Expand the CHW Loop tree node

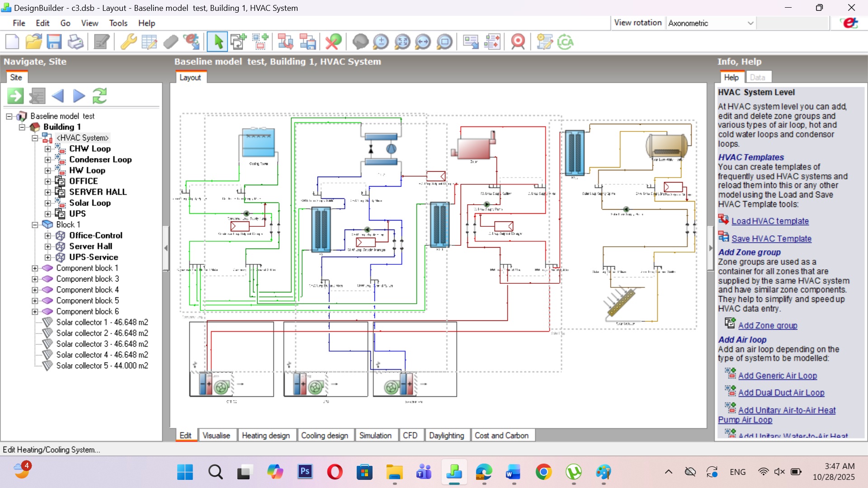(47, 149)
